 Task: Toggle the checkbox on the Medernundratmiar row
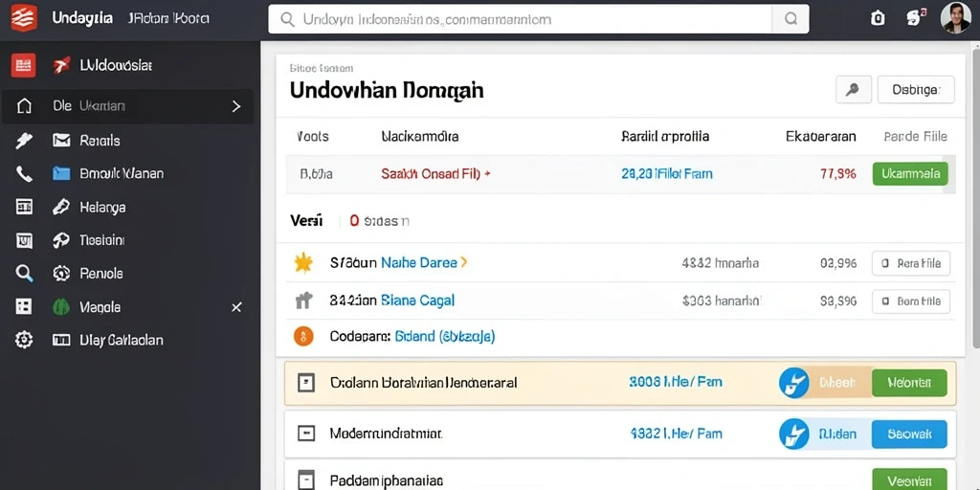(305, 434)
